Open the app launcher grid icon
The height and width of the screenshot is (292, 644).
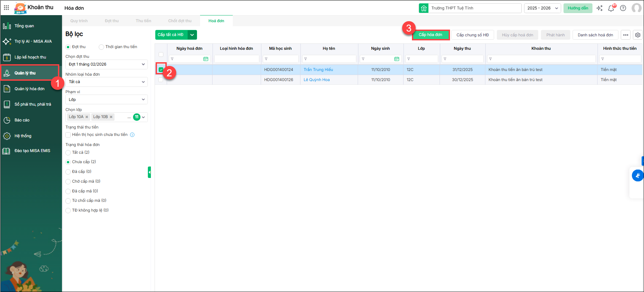click(x=6, y=7)
